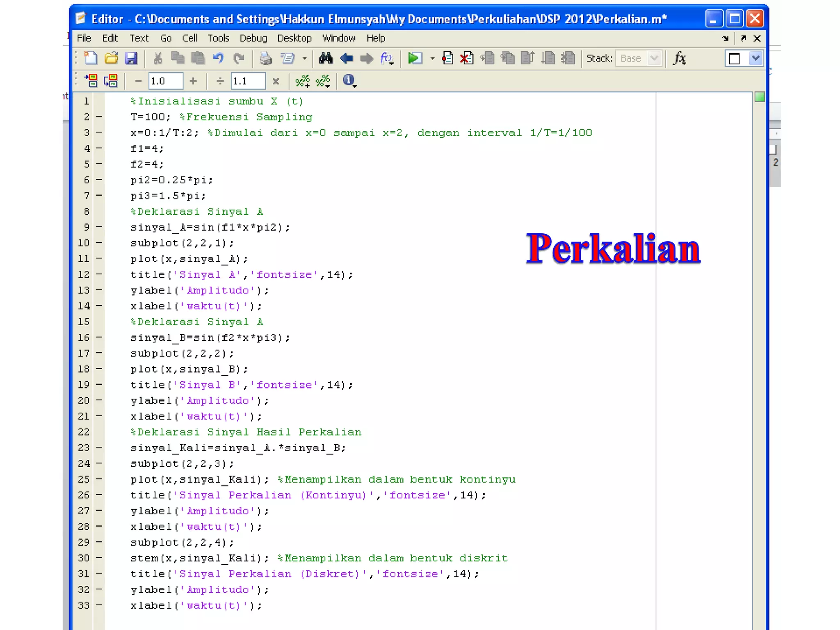Open the Cell menu

189,38
